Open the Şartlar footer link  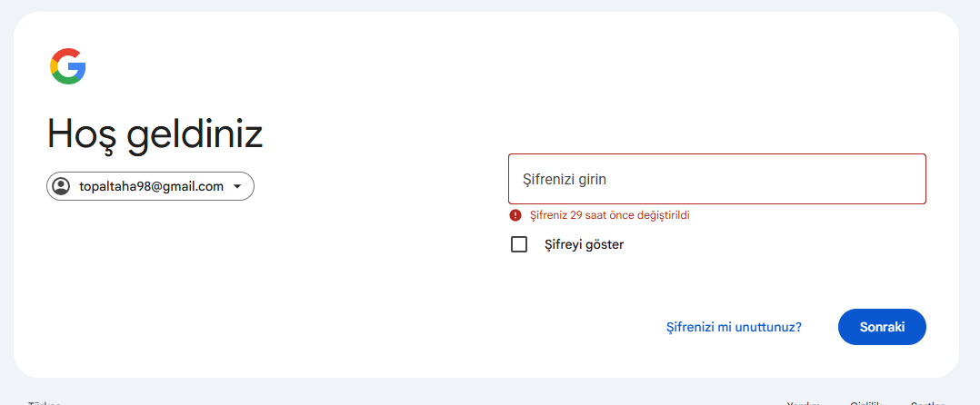click(927, 403)
